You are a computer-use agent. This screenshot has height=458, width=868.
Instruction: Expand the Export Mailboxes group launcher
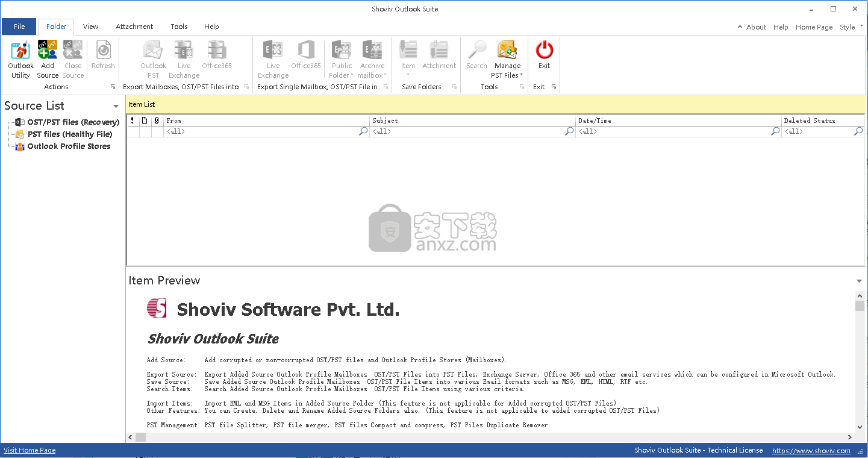click(x=246, y=87)
